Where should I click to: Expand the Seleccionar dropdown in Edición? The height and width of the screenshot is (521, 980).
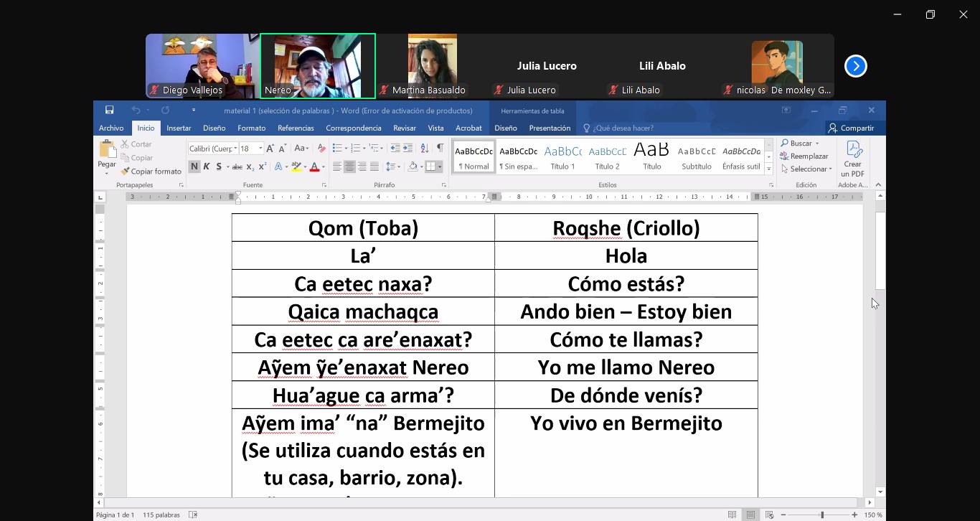807,169
